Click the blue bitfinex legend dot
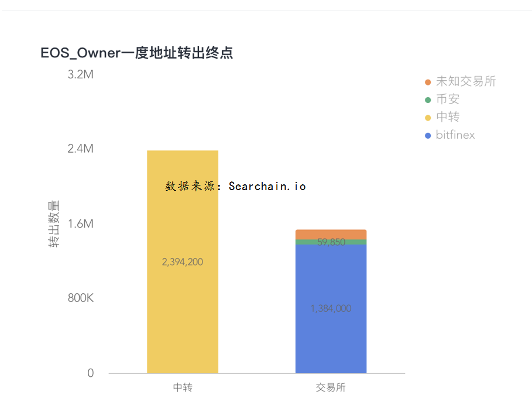 point(428,136)
